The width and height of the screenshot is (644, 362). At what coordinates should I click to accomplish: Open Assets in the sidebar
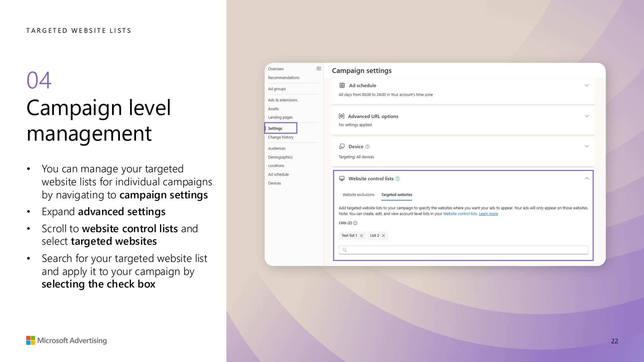[x=273, y=109]
